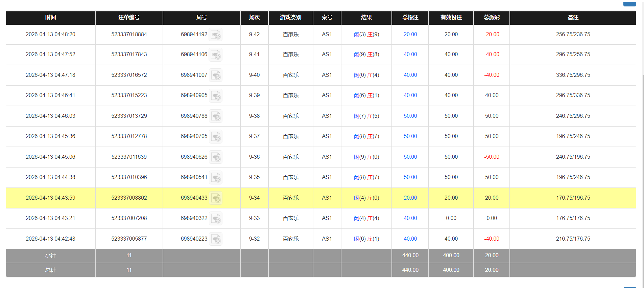Play the replay icon beside 698941106
644x288 pixels.
(215, 54)
